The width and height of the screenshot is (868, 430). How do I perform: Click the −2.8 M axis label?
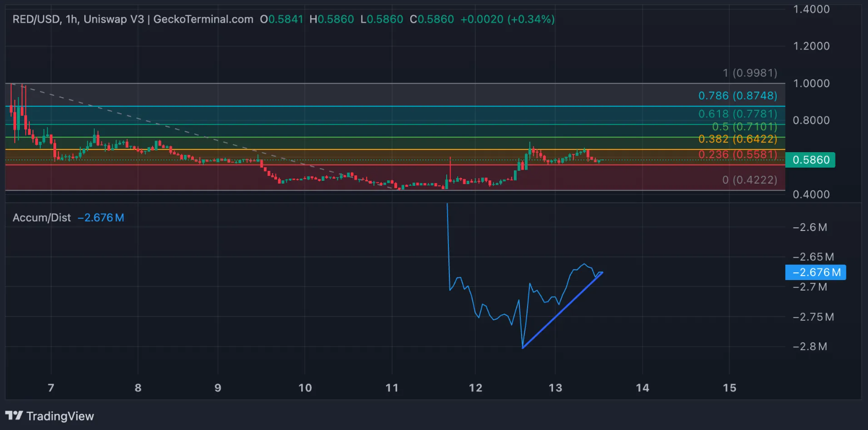pos(810,347)
